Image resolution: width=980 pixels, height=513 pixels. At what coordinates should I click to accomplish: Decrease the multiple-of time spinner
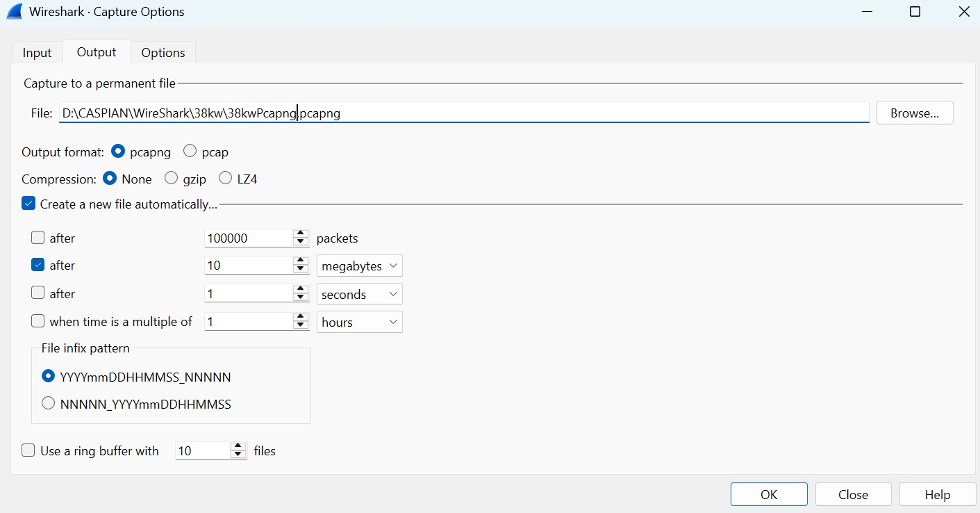pyautogui.click(x=301, y=326)
